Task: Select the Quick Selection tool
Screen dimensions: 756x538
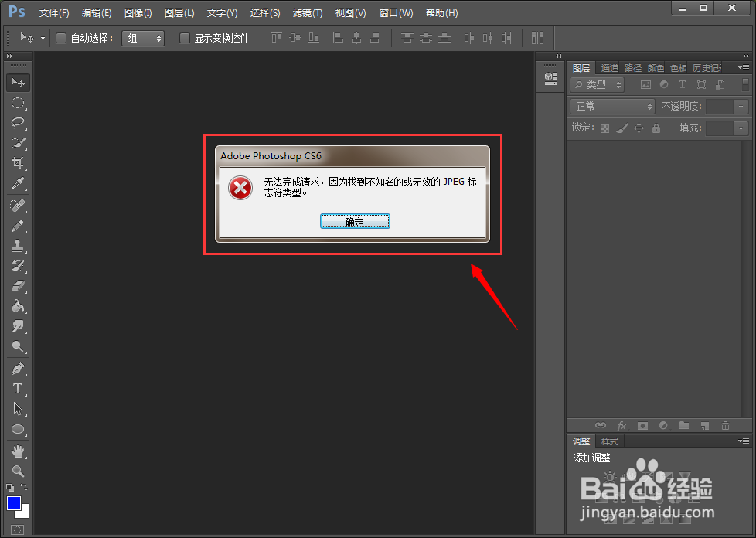Action: 18,143
